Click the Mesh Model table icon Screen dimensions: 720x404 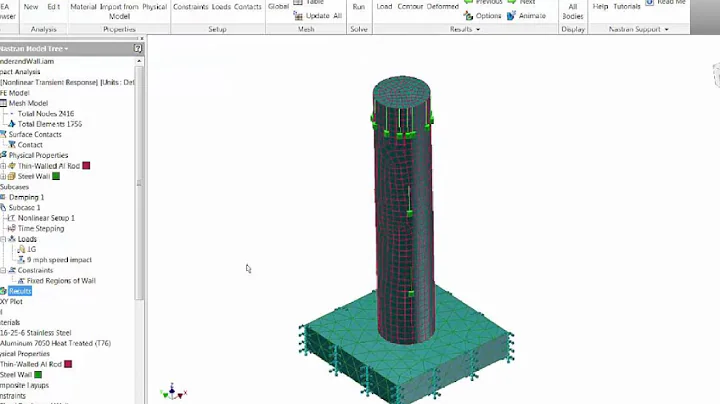(3, 103)
